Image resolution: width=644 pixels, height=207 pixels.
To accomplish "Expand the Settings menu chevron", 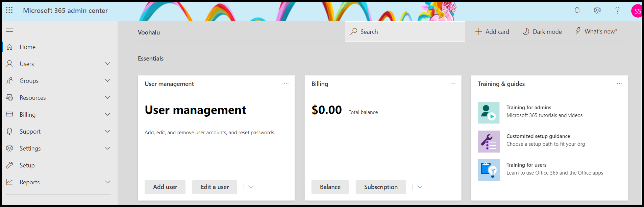I will pyautogui.click(x=107, y=148).
